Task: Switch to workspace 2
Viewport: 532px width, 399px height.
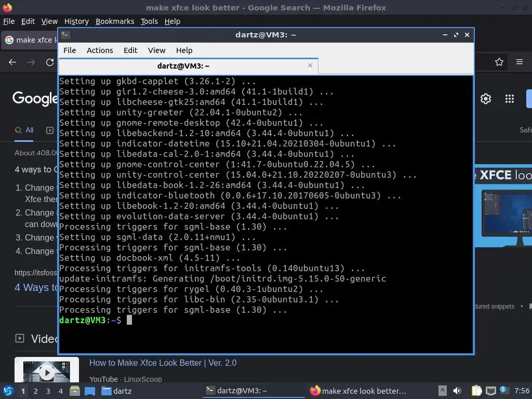Action: coord(36,391)
